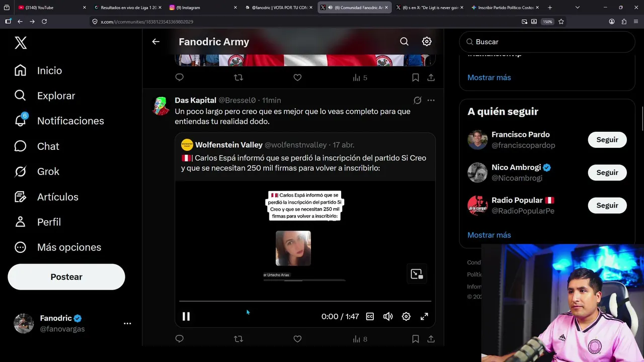644x362 pixels.
Task: Mute the video volume
Action: click(x=388, y=316)
